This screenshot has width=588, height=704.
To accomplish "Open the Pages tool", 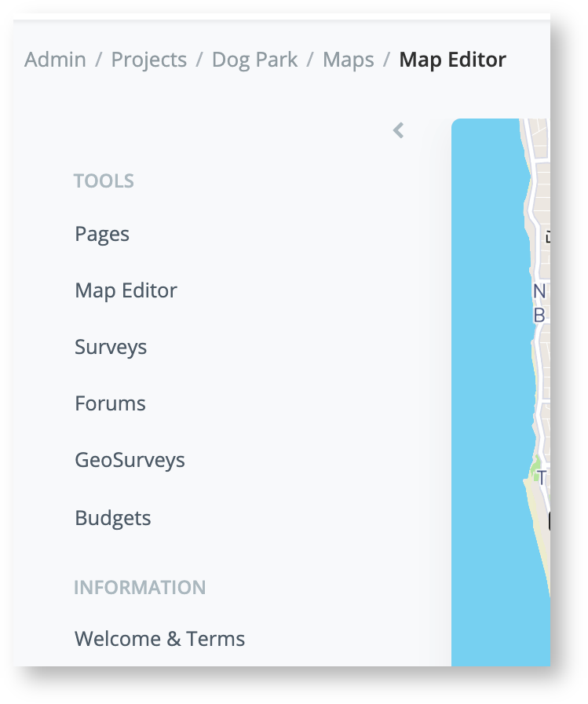I will click(102, 233).
